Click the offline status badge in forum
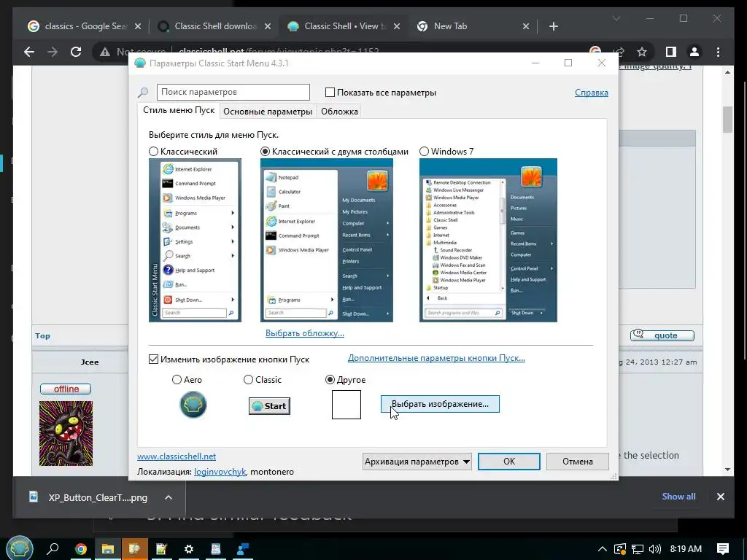This screenshot has width=747, height=560. click(66, 389)
